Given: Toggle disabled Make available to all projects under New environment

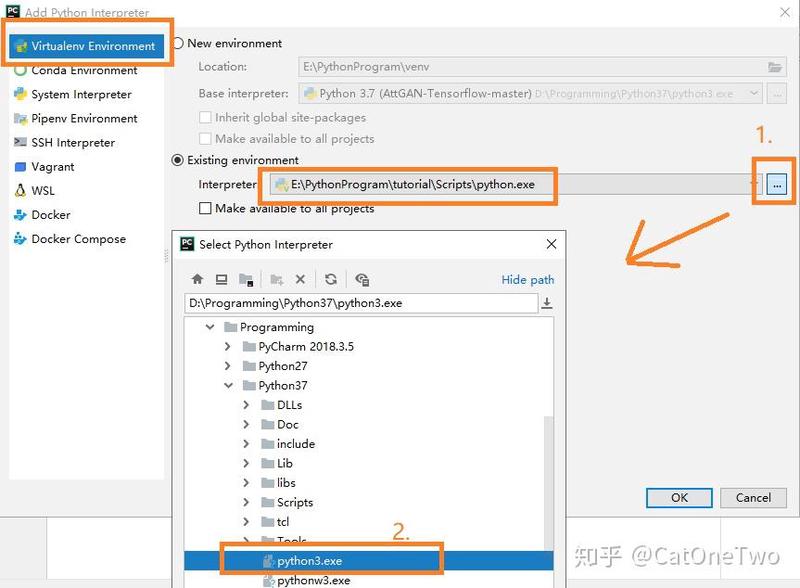Looking at the screenshot, I should 205,139.
